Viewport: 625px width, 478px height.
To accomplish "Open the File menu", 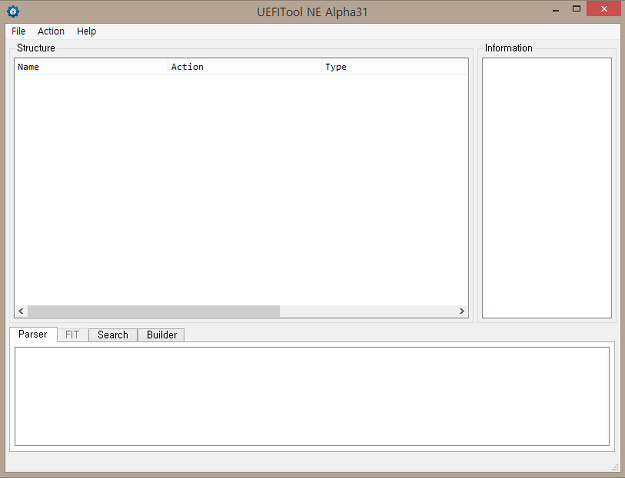I will pyautogui.click(x=18, y=31).
